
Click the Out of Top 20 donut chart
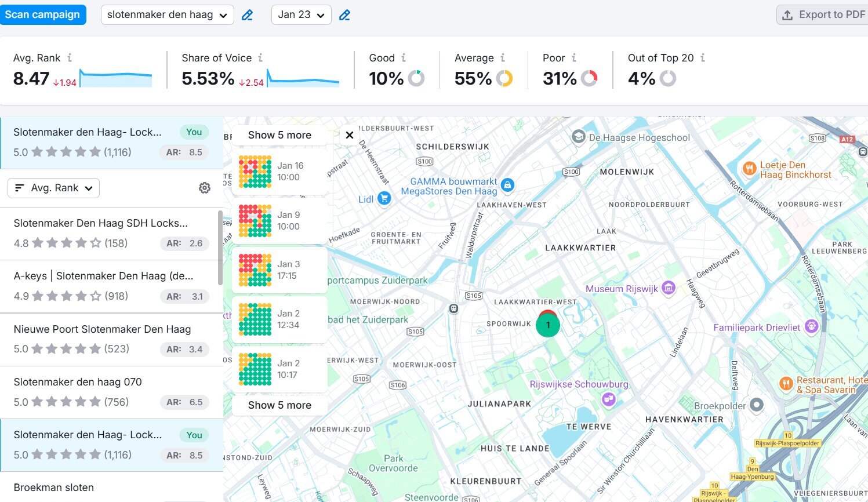pyautogui.click(x=668, y=78)
